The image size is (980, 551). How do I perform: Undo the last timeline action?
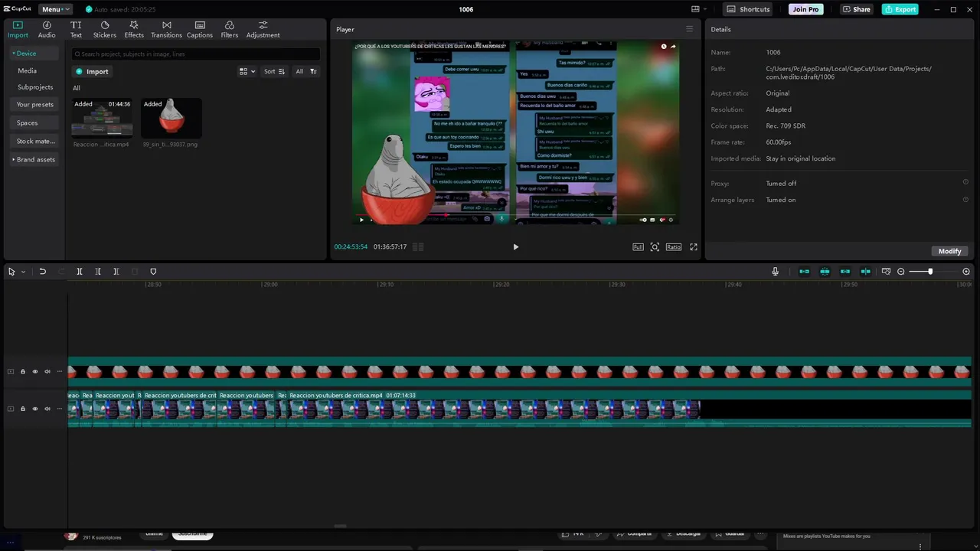(43, 272)
